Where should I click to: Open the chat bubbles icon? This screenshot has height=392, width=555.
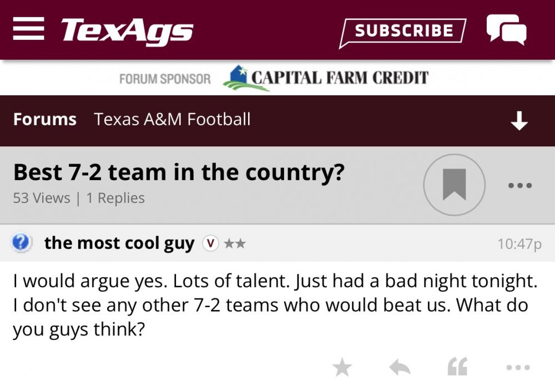[506, 29]
